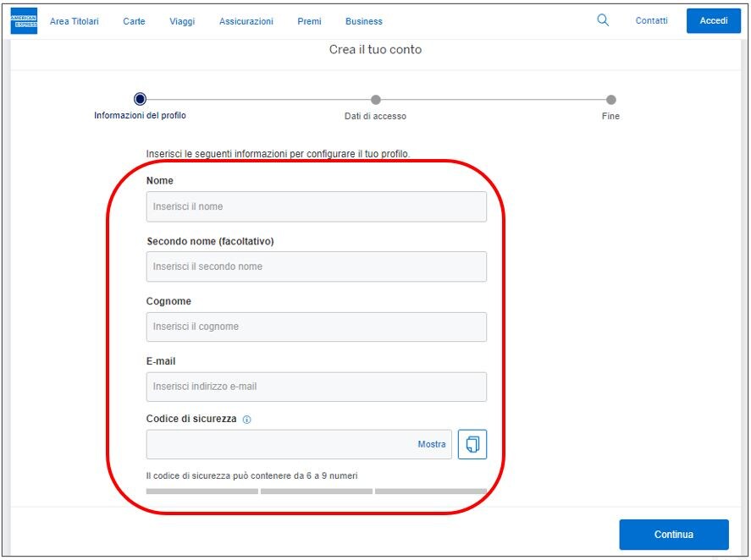The width and height of the screenshot is (751, 560).
Task: Click into the E-mail field
Action: (x=316, y=387)
